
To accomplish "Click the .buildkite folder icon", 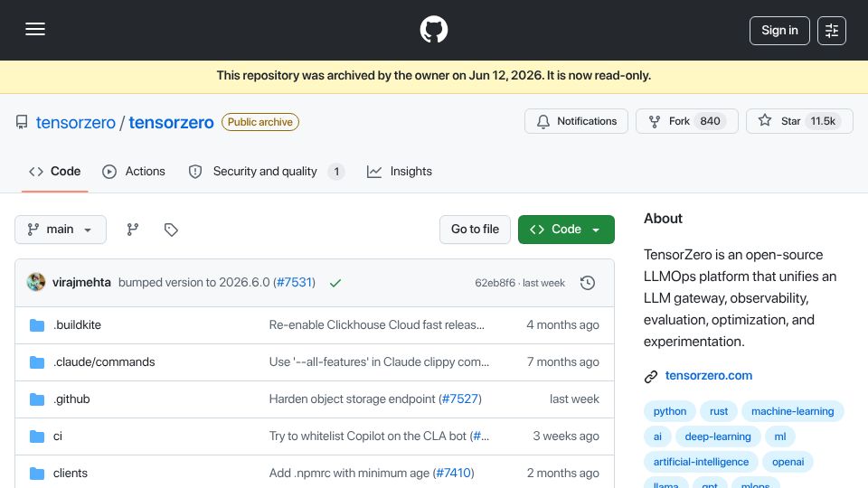I will click(x=37, y=325).
